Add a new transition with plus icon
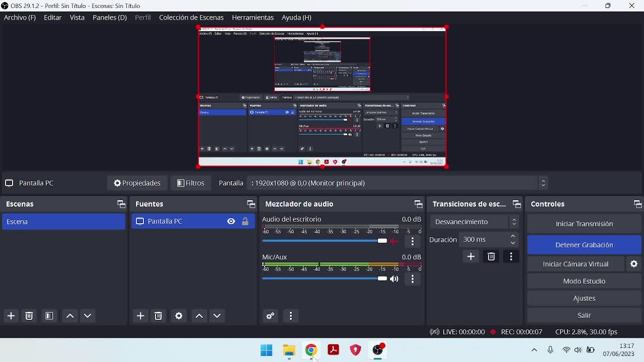The width and height of the screenshot is (644, 362). 471,256
